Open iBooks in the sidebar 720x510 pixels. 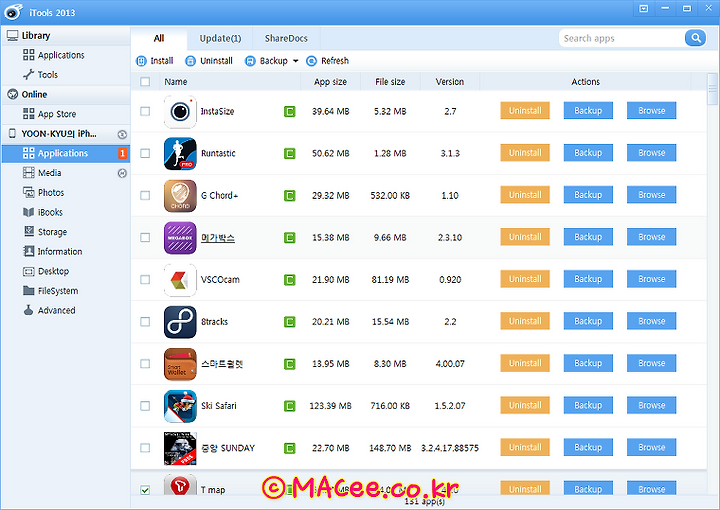coord(66,213)
